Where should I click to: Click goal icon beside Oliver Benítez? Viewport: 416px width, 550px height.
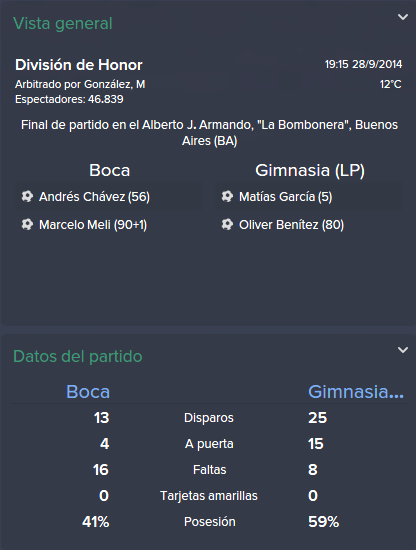(x=227, y=224)
